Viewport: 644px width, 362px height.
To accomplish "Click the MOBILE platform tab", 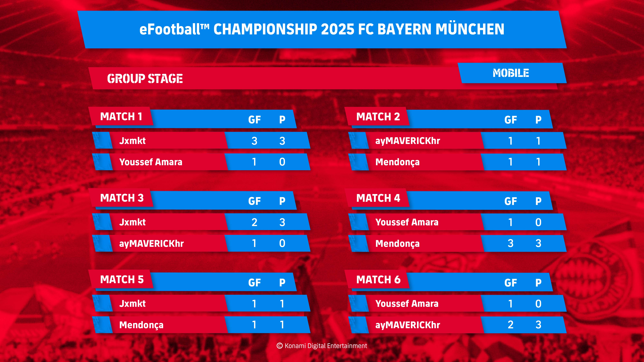I will click(512, 73).
